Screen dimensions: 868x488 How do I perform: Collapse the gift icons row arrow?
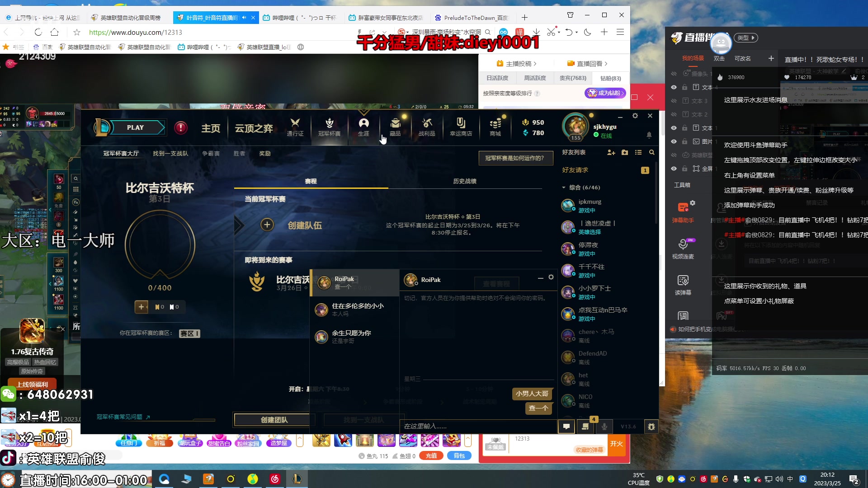pos(468,440)
